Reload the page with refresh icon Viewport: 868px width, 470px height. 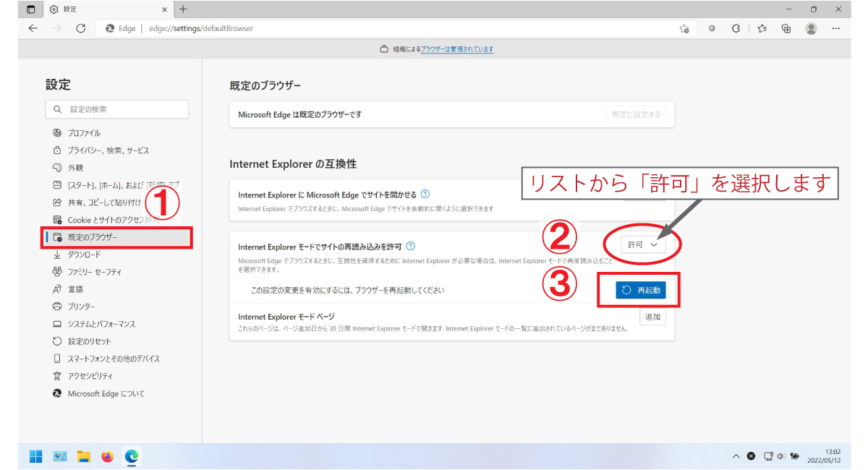click(x=81, y=29)
